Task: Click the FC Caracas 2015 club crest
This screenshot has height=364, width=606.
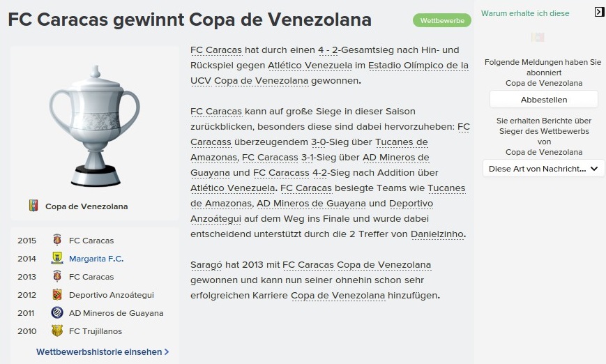Action: pyautogui.click(x=57, y=240)
